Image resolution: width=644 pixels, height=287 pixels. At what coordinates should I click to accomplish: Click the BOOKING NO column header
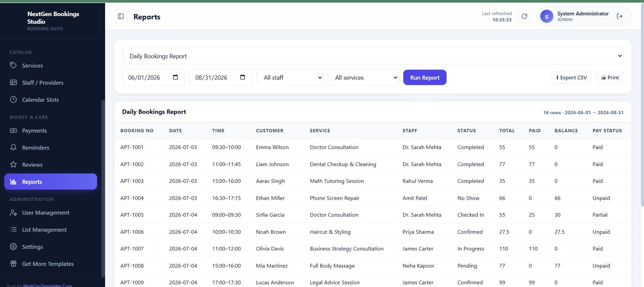137,131
